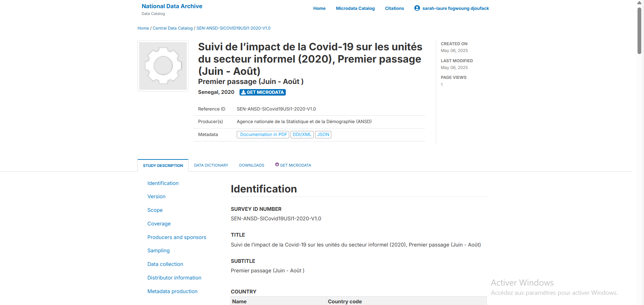
Task: Click the GET MICRODATA tab icon
Action: (277, 165)
